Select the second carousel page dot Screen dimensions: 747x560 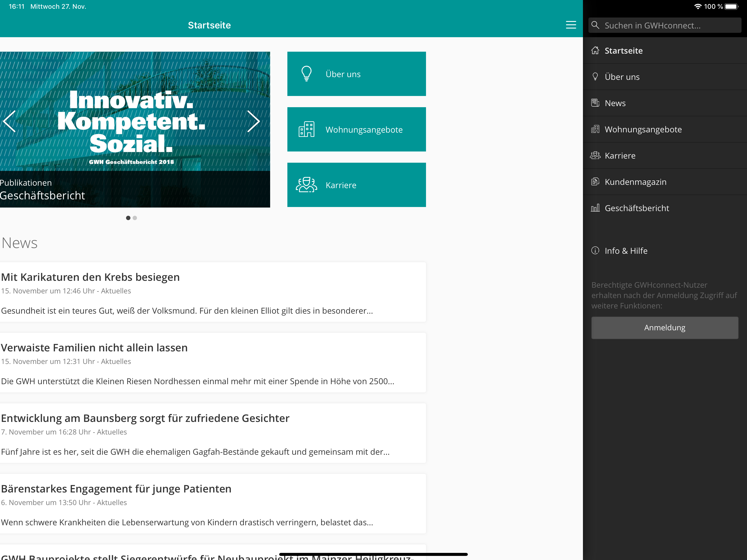[135, 218]
